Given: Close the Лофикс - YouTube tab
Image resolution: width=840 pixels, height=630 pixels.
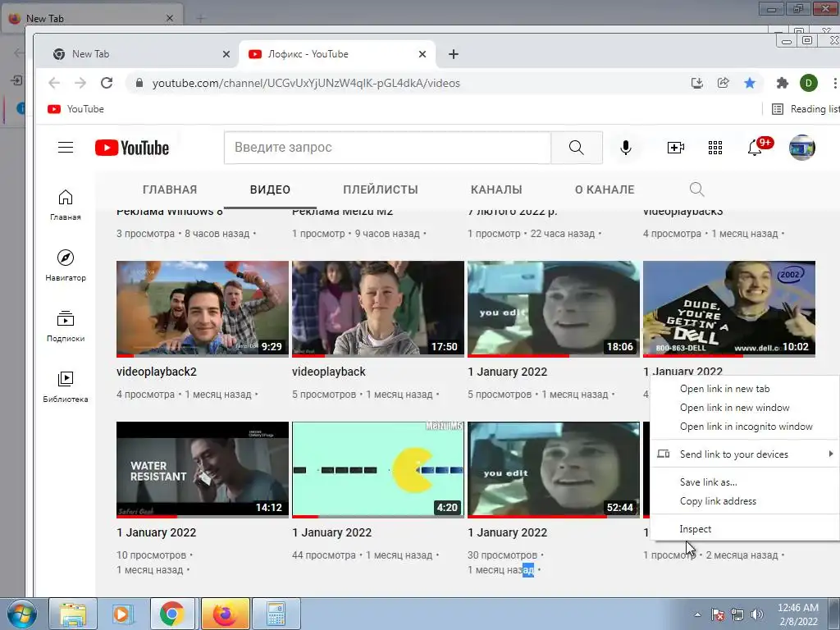Looking at the screenshot, I should [422, 54].
